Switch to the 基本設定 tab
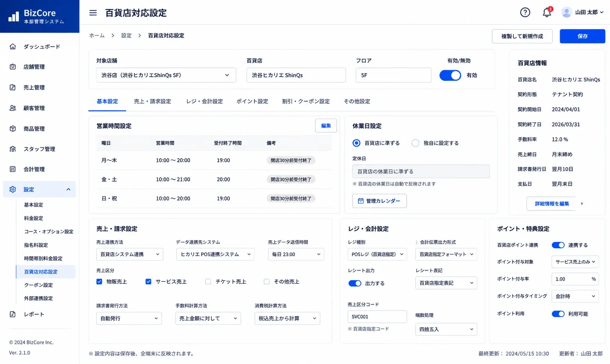The width and height of the screenshot is (610, 364). point(107,101)
